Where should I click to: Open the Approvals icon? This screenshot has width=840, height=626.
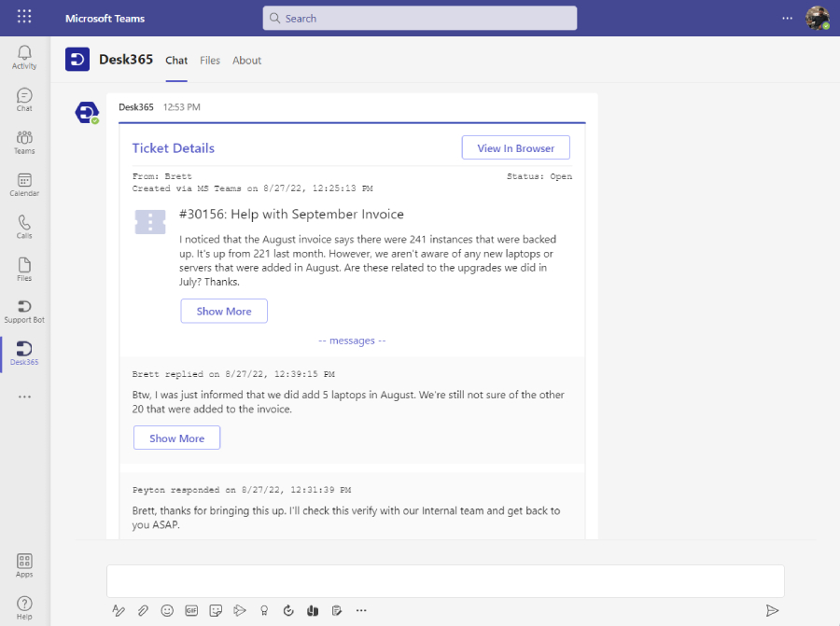(x=288, y=610)
